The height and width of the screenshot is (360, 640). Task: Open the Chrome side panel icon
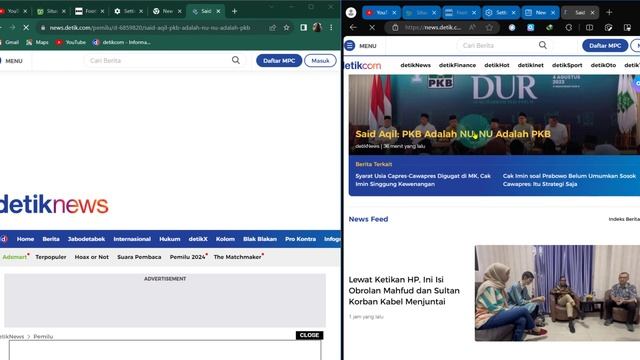pos(304,27)
